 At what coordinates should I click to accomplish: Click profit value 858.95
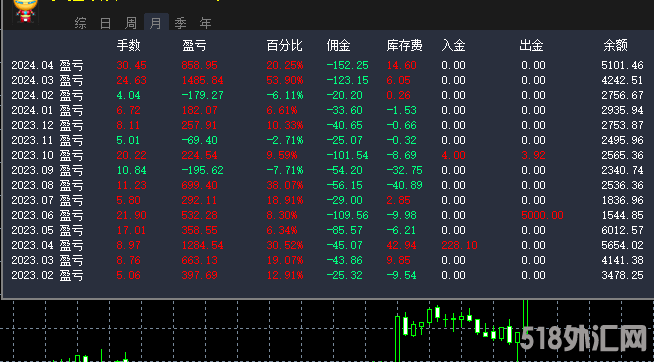tap(200, 65)
